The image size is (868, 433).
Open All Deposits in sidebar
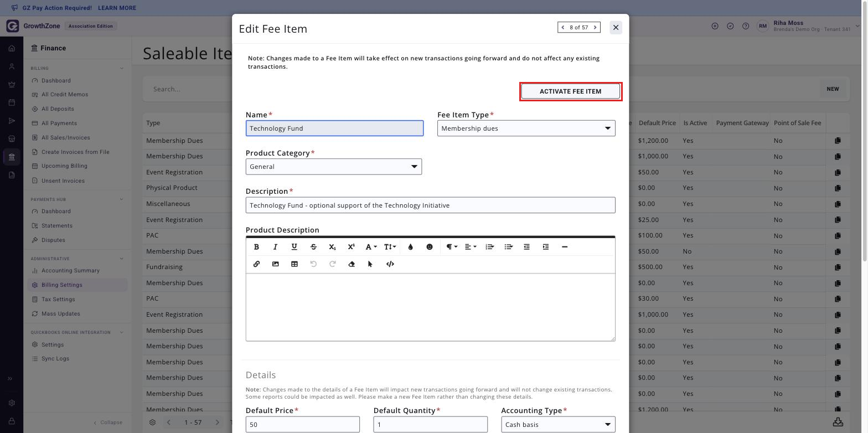pos(58,109)
